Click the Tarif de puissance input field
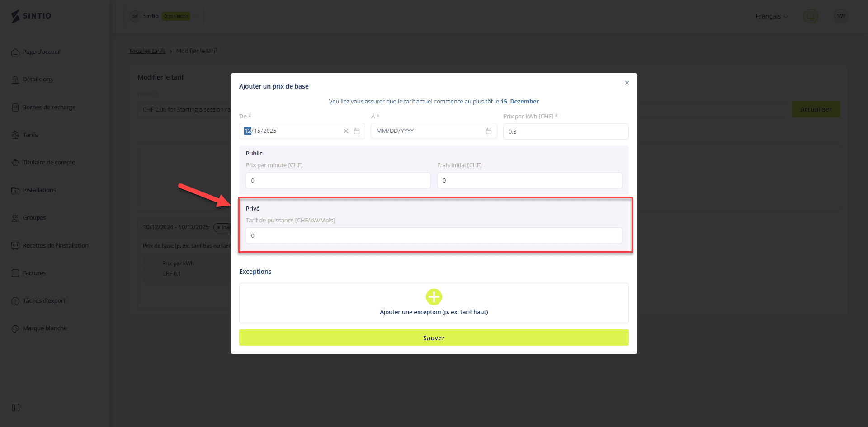This screenshot has width=868, height=427. (434, 235)
